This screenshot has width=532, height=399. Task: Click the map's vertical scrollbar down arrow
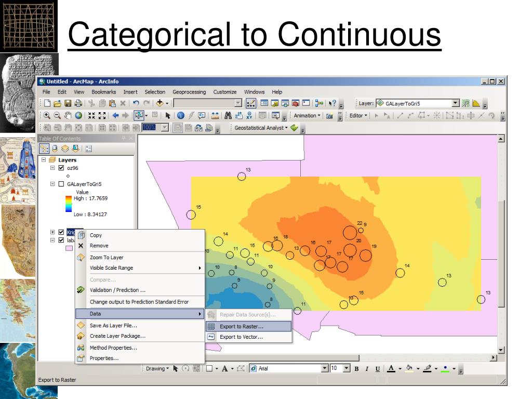pyautogui.click(x=501, y=350)
